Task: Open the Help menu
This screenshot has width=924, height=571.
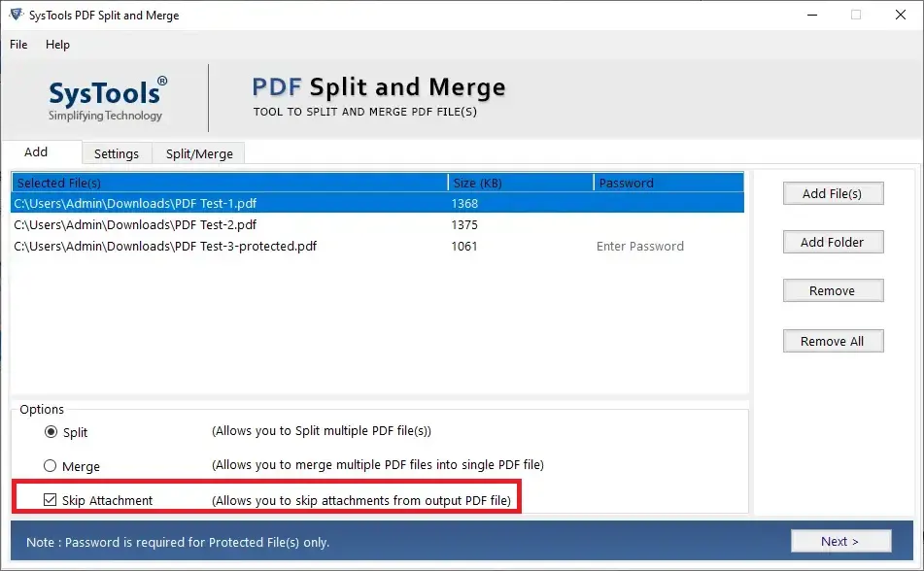Action: (57, 45)
